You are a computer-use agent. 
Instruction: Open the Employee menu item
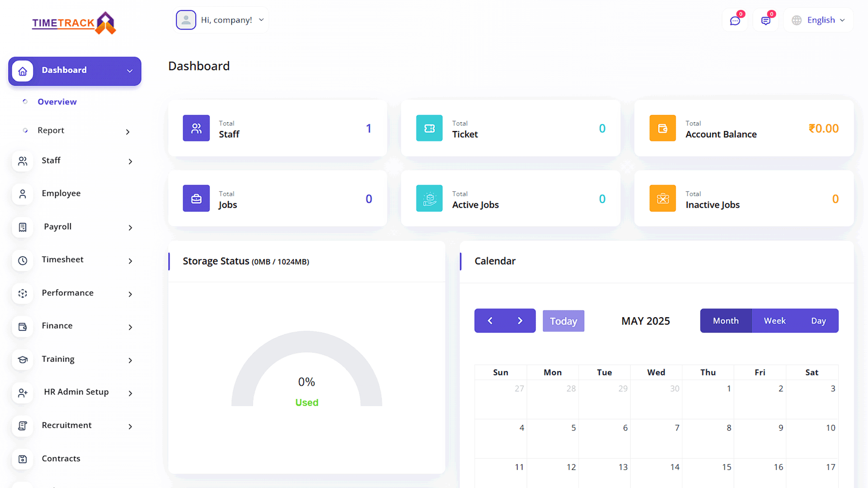[61, 193]
